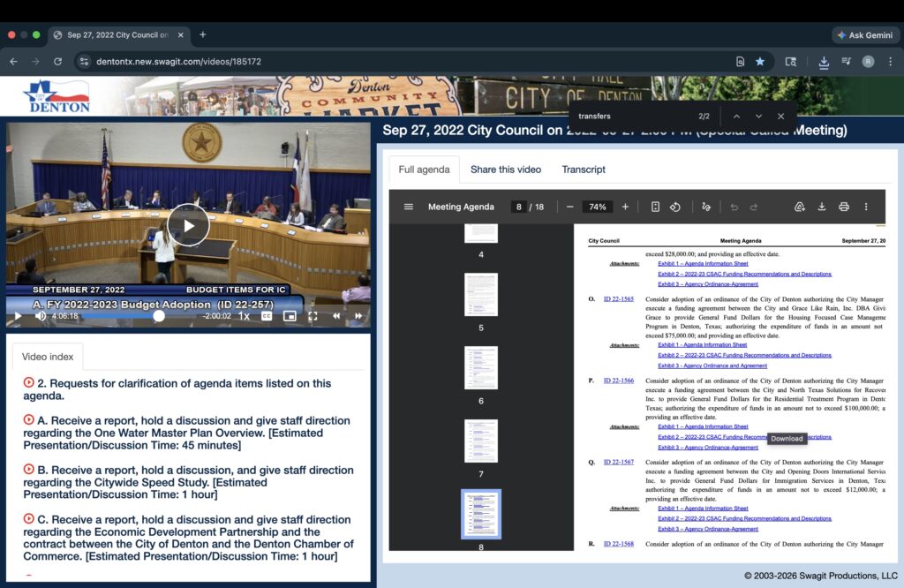Viewport: 904px width, 588px height.
Task: Open the ID 22-1566 agenda link
Action: pos(618,381)
